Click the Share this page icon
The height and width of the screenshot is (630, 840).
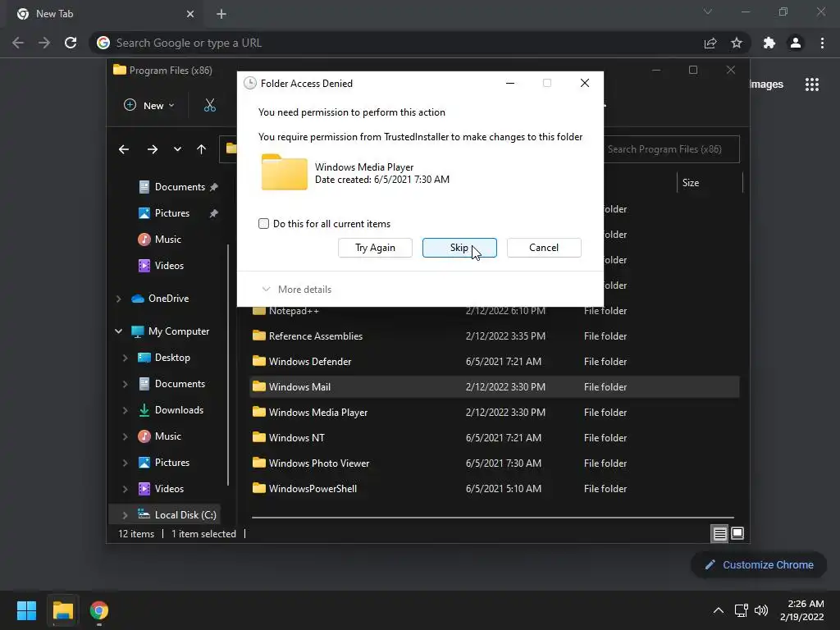click(x=710, y=43)
